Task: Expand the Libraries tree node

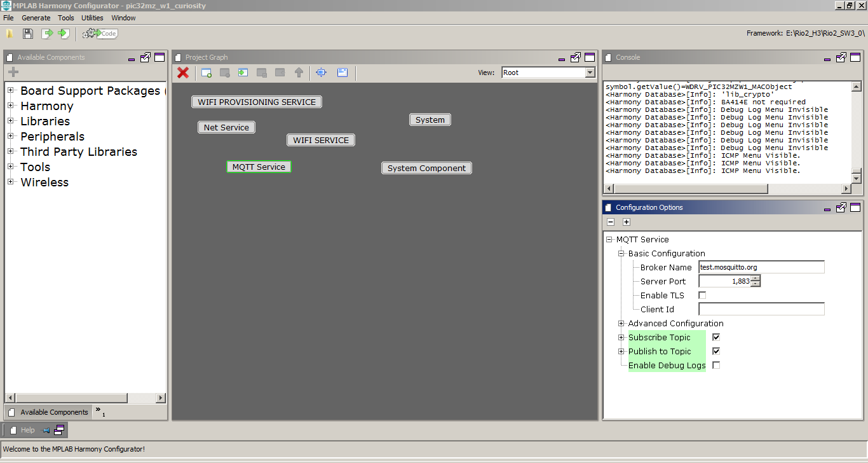Action: [x=11, y=121]
